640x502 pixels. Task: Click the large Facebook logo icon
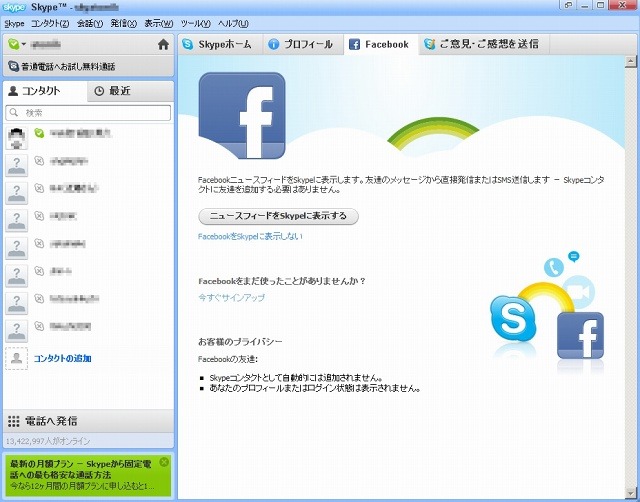(242, 116)
